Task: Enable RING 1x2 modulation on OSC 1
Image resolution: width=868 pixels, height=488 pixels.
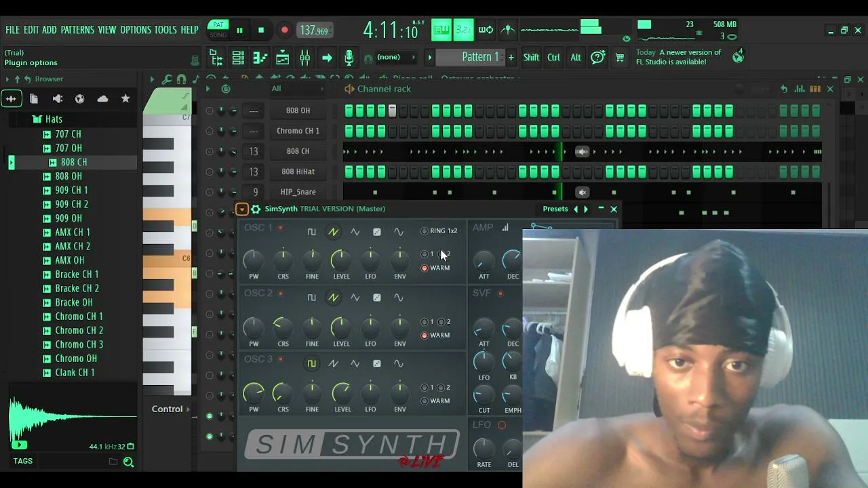Action: [425, 231]
